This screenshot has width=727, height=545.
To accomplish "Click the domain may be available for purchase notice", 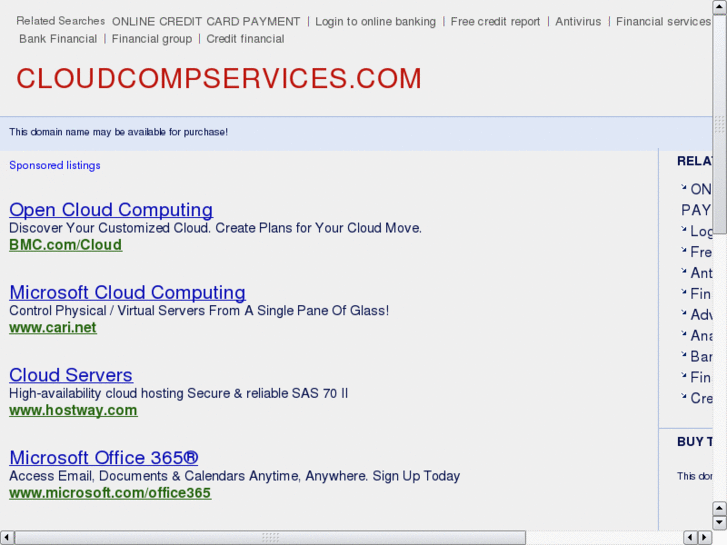I will tap(119, 132).
